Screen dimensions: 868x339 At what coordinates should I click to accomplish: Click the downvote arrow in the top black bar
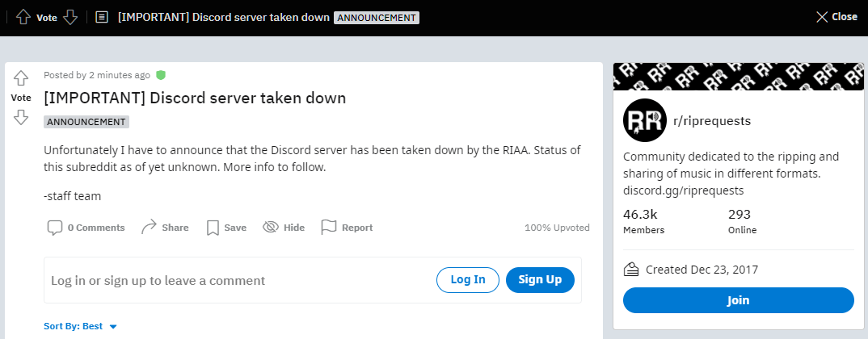click(70, 17)
